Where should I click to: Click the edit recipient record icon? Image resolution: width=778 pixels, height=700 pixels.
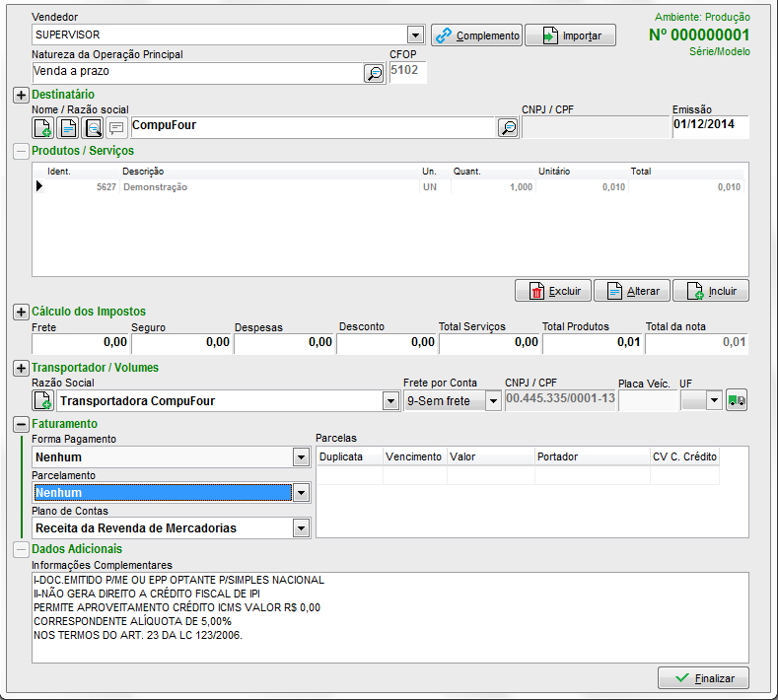coord(68,127)
